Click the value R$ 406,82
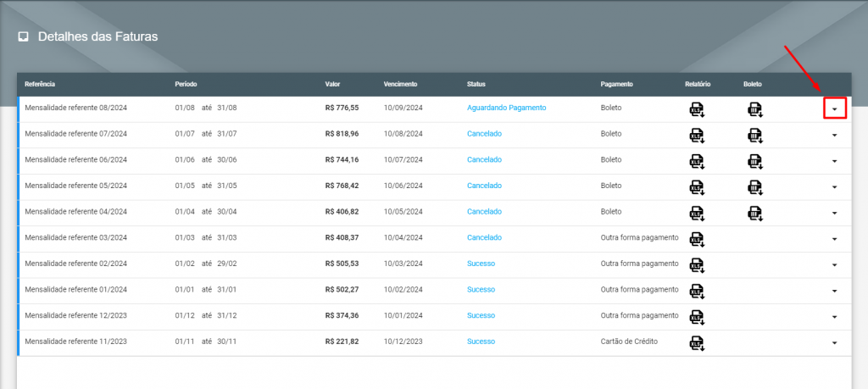The image size is (868, 389). click(342, 211)
